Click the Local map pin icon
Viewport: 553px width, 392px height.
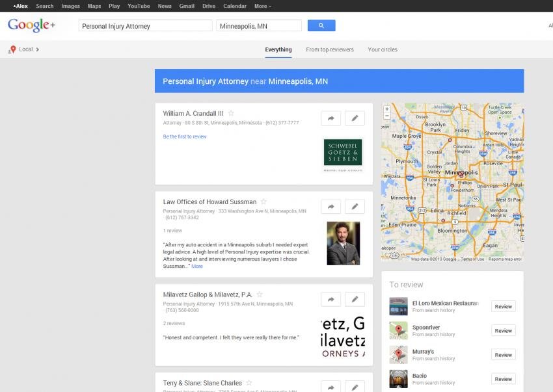point(13,49)
